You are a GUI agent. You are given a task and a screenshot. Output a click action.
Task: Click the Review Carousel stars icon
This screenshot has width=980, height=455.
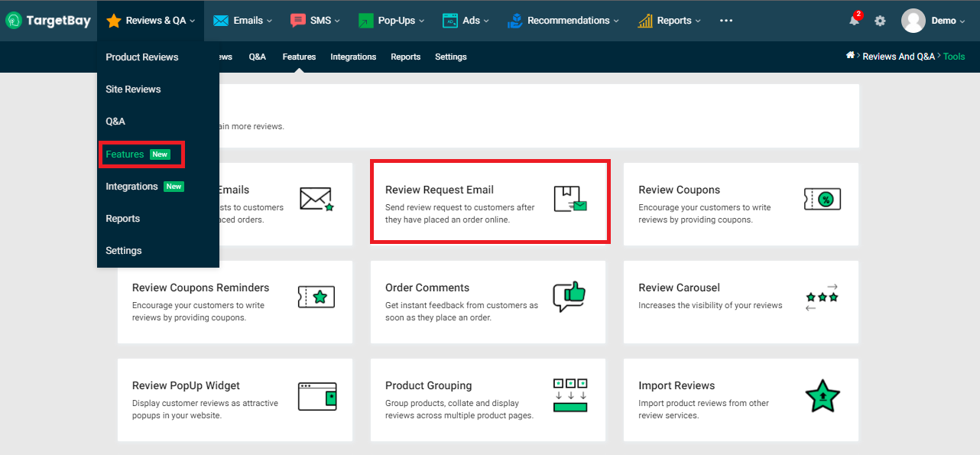822,297
